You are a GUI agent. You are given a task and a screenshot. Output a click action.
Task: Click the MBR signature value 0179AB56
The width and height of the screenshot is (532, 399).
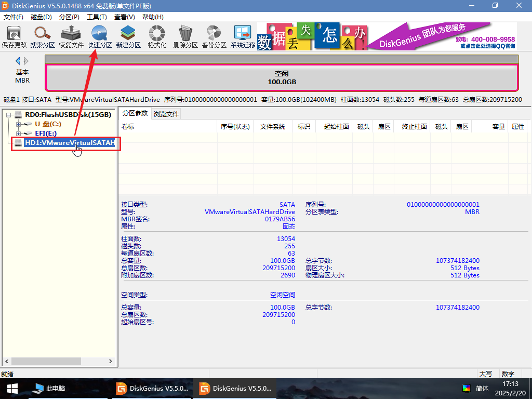tap(280, 219)
